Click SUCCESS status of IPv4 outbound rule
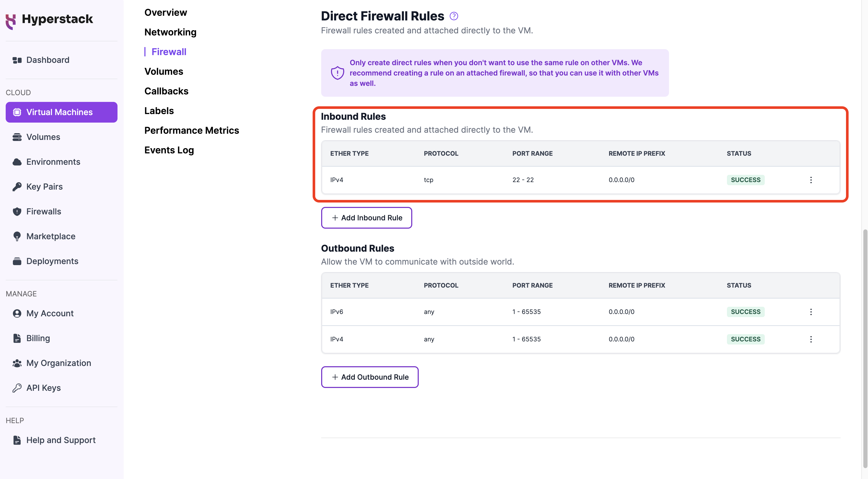868x479 pixels. click(x=745, y=339)
